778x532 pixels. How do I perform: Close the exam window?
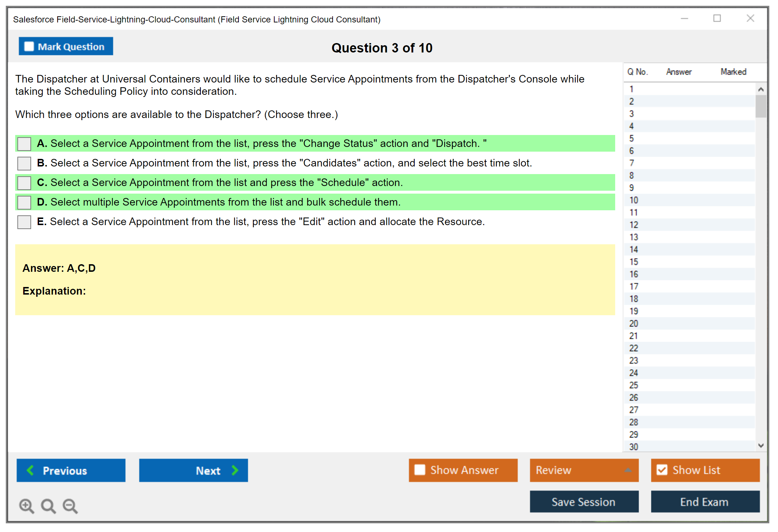click(750, 18)
